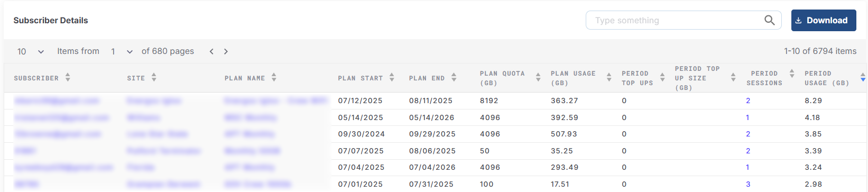
Task: Sort by Plan End date arrows
Action: [454, 78]
